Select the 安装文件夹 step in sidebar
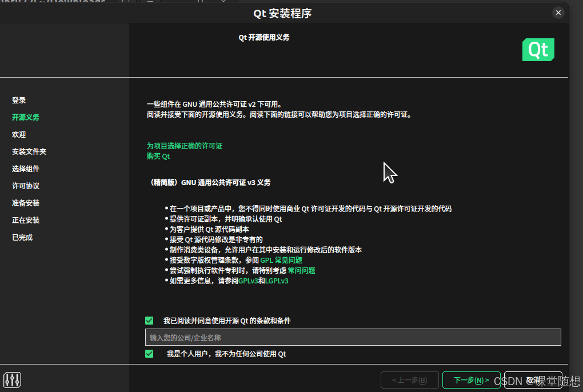Image resolution: width=583 pixels, height=392 pixels. (29, 151)
